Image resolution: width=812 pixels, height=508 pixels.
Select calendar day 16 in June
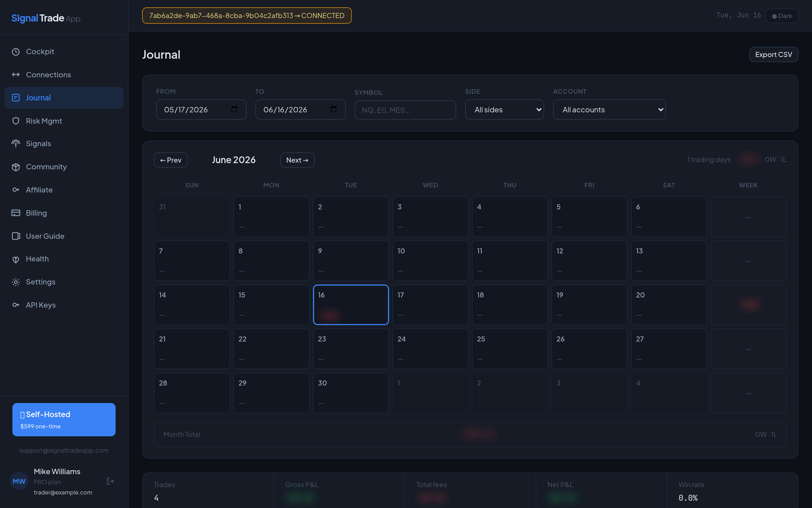[x=351, y=305]
